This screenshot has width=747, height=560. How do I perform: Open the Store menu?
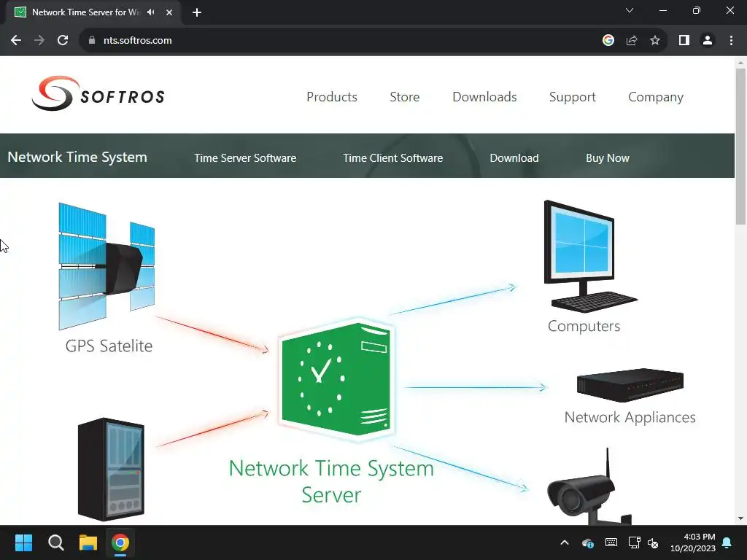[x=404, y=97]
